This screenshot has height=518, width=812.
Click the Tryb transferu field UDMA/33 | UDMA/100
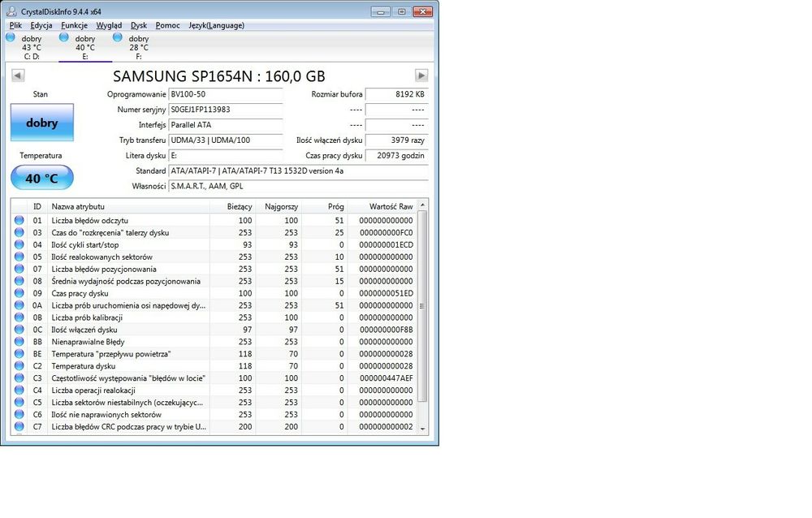point(226,140)
